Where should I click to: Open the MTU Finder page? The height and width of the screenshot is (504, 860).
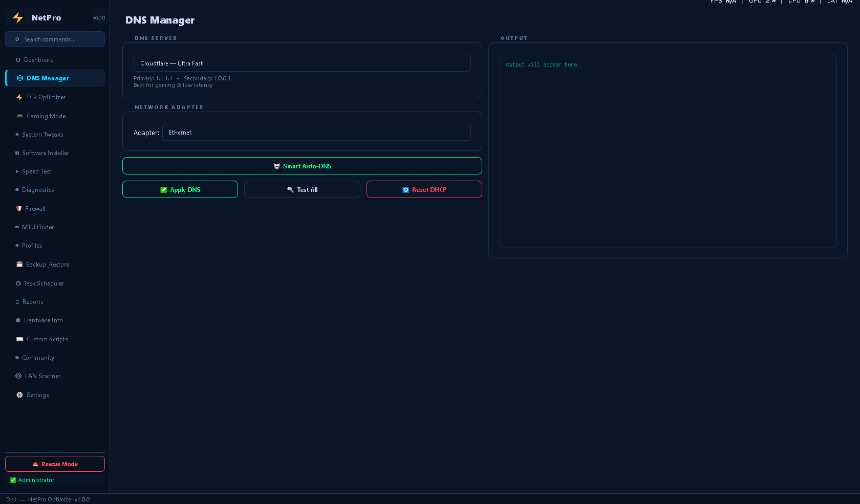55,227
